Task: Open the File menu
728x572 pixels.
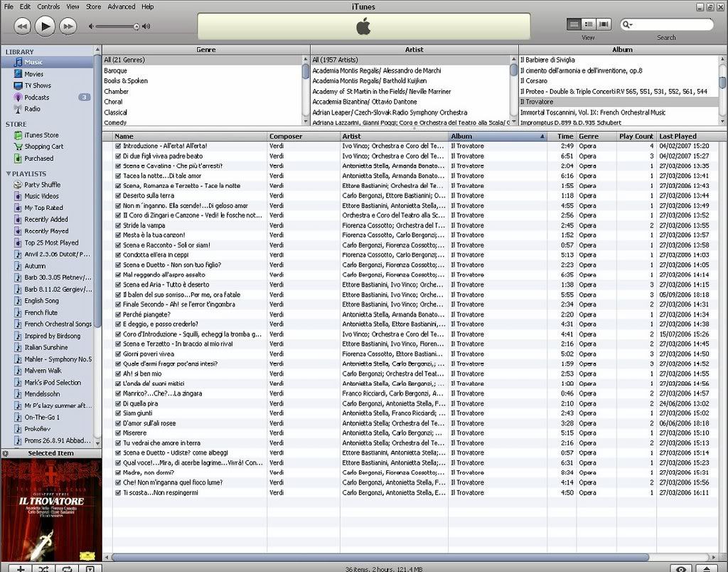Action: [x=9, y=6]
